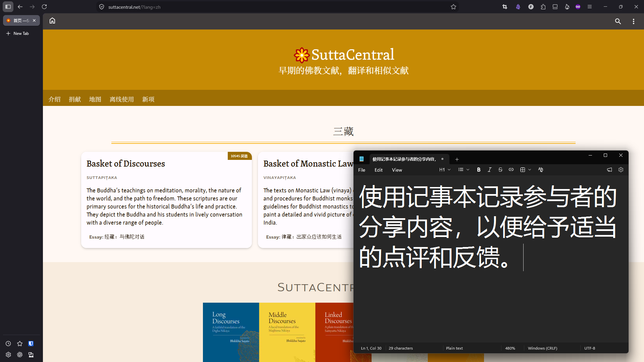Screen dimensions: 644x362
Task: Open the Long Discourses book cover
Action: (x=231, y=332)
